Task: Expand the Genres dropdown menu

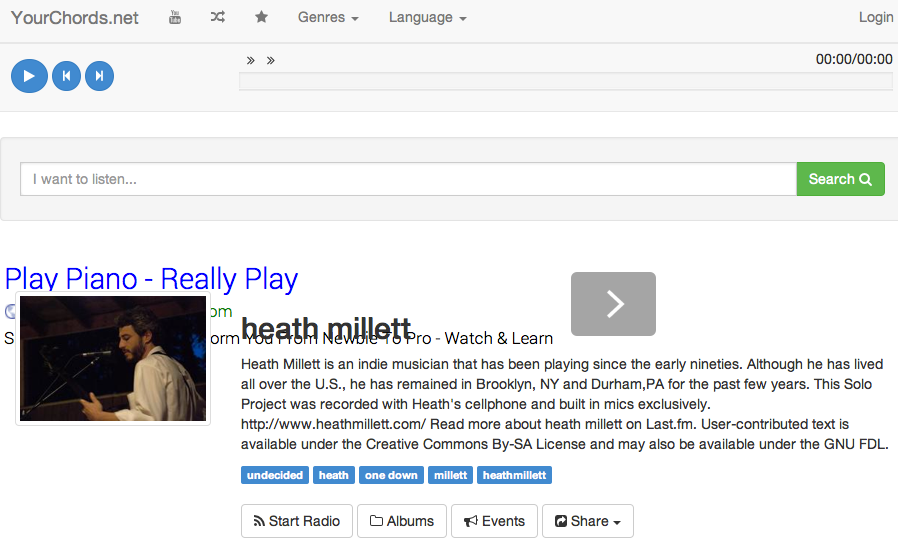Action: click(328, 18)
